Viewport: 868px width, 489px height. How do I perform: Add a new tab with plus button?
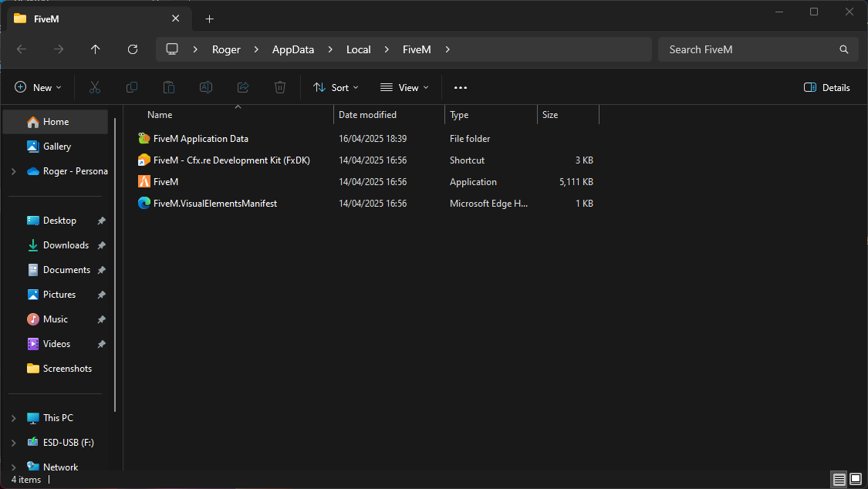(209, 19)
